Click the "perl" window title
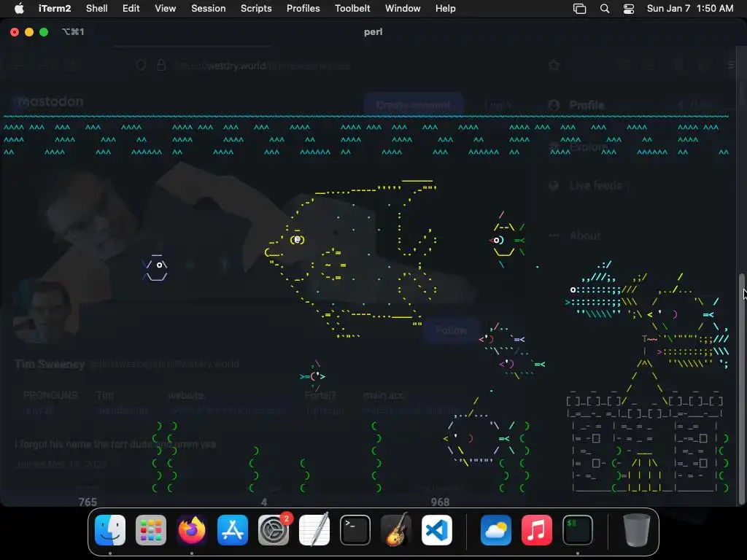The width and height of the screenshot is (747, 560). tap(373, 32)
